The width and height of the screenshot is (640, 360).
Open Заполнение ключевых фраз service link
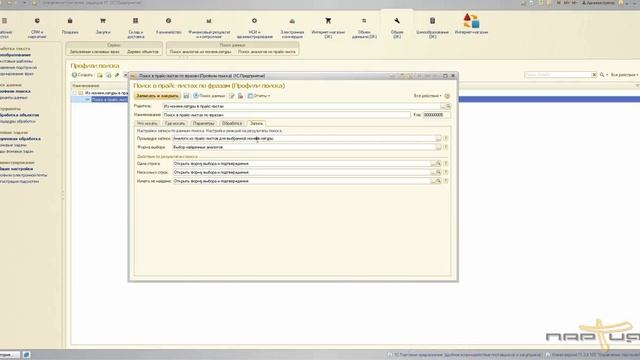point(95,52)
